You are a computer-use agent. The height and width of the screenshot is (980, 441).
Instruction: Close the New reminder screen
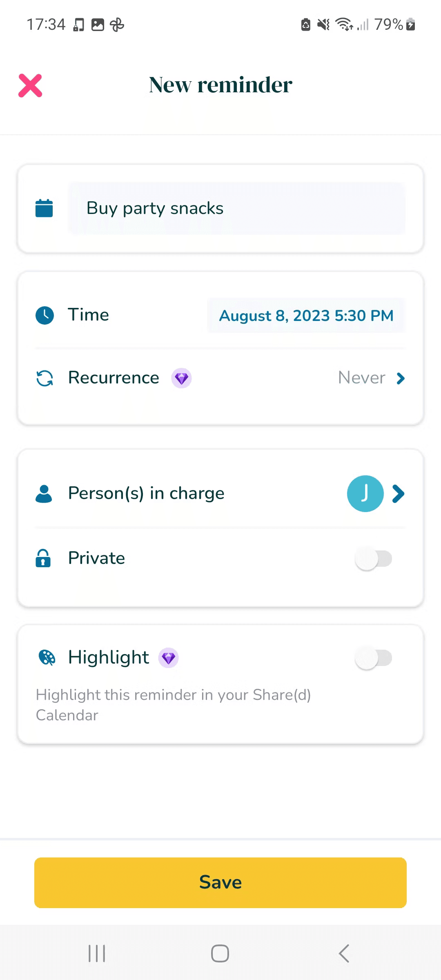[x=30, y=86]
